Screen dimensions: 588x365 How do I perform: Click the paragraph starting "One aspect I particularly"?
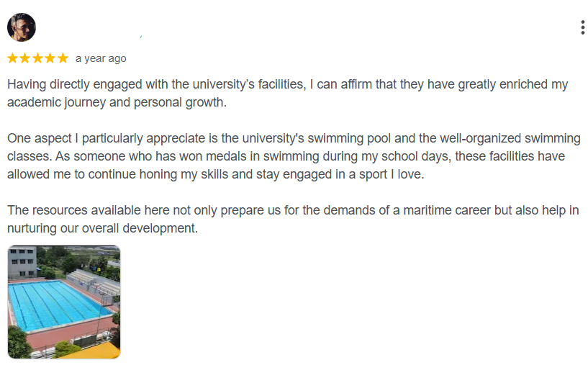point(288,156)
